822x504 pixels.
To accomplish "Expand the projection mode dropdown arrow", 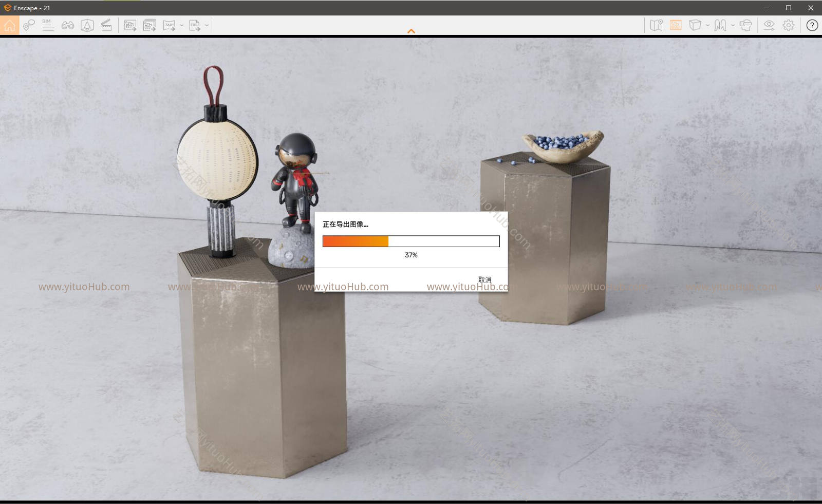I will [708, 25].
